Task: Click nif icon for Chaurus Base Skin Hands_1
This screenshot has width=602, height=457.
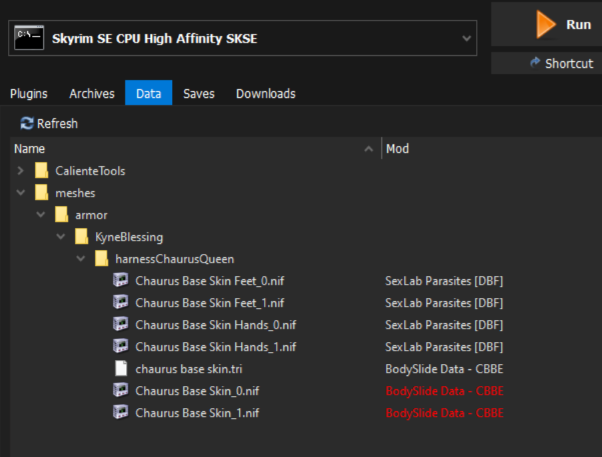Action: point(121,346)
